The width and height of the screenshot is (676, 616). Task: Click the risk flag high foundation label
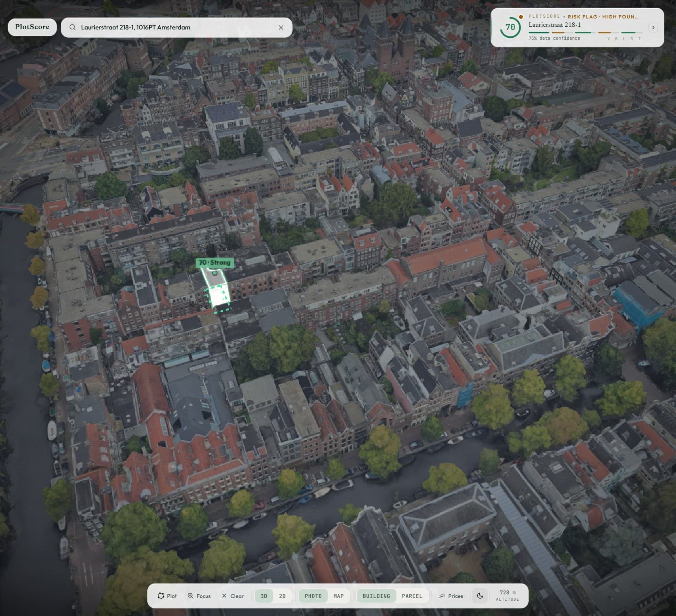click(603, 16)
